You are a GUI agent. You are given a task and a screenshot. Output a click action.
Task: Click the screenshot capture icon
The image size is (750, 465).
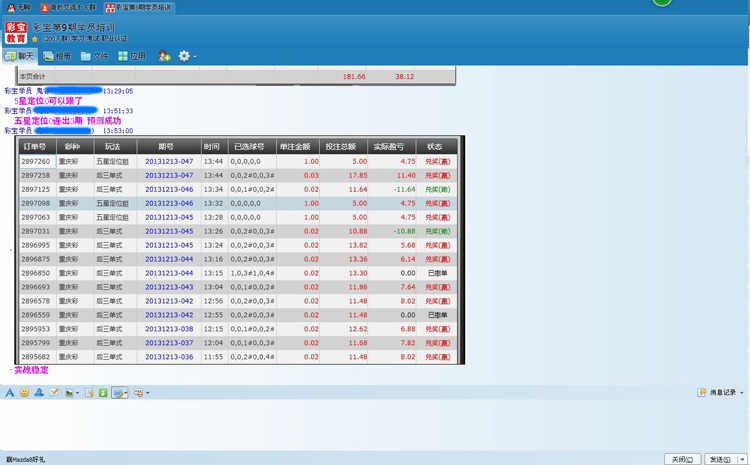pyautogui.click(x=118, y=393)
